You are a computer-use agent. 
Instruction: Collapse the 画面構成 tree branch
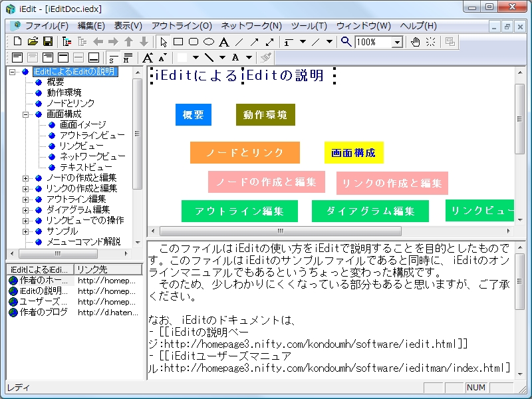click(25, 114)
